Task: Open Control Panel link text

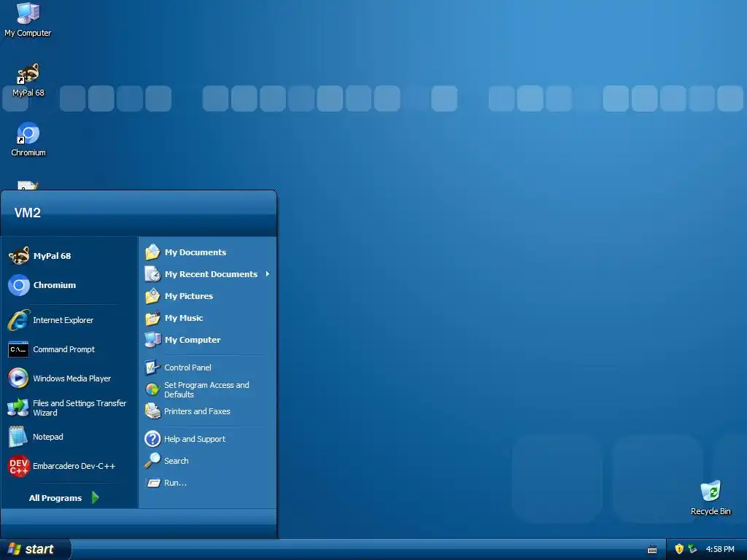Action: pyautogui.click(x=187, y=367)
